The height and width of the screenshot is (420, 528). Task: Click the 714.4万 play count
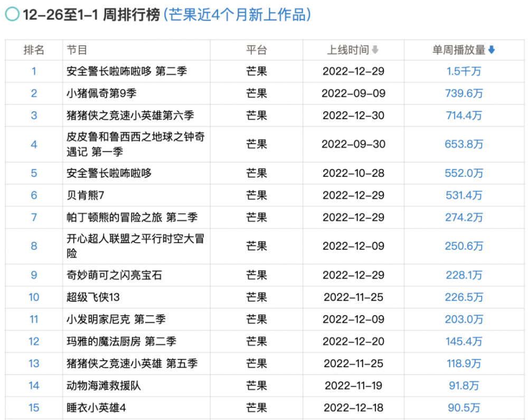tap(464, 116)
